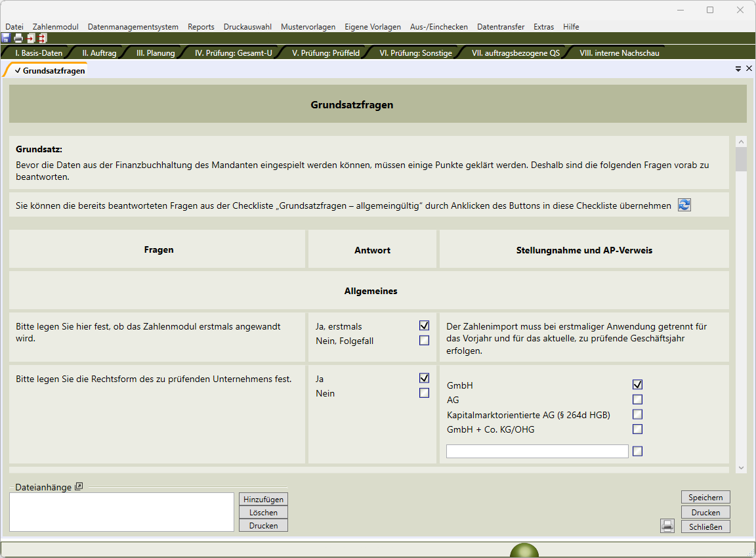The width and height of the screenshot is (756, 558).
Task: Switch to the 'III. Planung' tab
Action: pyautogui.click(x=156, y=53)
